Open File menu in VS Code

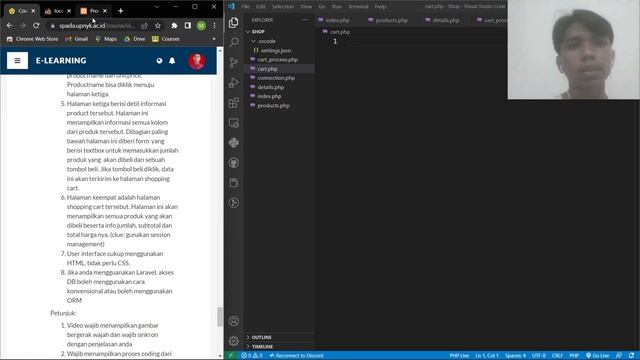(x=245, y=7)
